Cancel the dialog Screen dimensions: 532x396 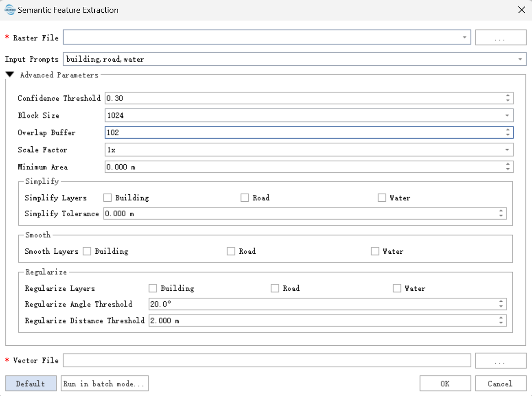coord(500,384)
